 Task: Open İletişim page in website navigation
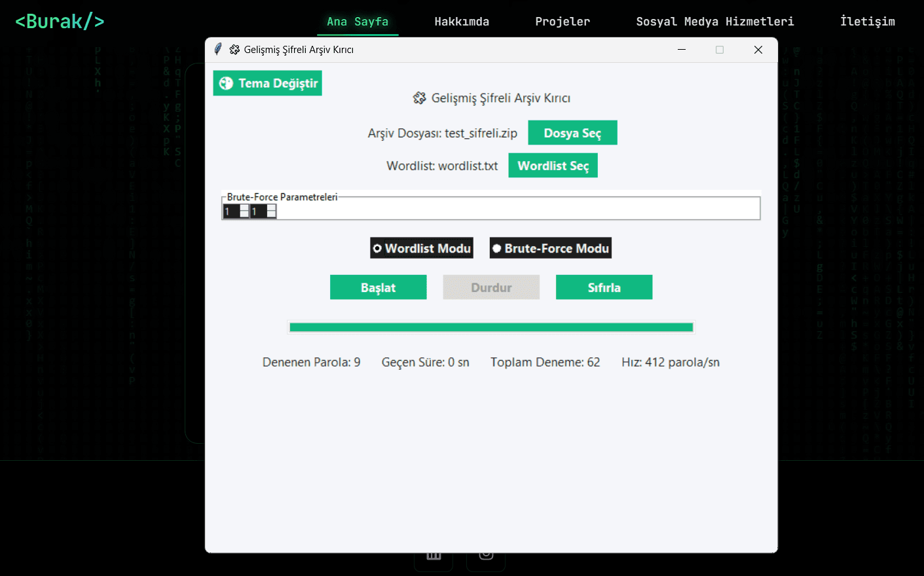tap(868, 22)
